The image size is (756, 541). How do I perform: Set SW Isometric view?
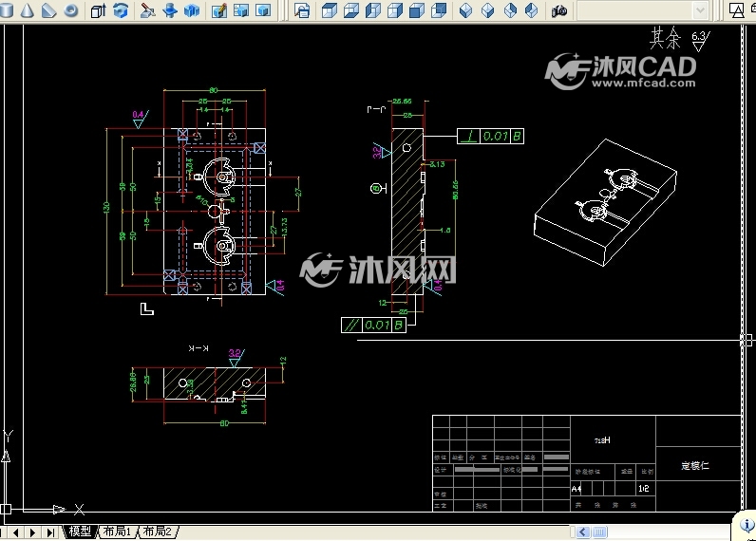click(465, 10)
